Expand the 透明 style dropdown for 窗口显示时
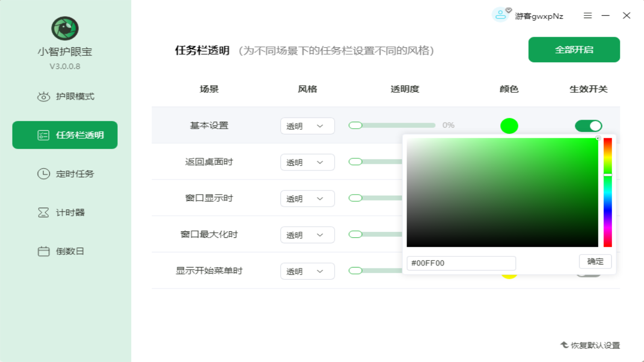This screenshot has height=362, width=644. pos(307,198)
